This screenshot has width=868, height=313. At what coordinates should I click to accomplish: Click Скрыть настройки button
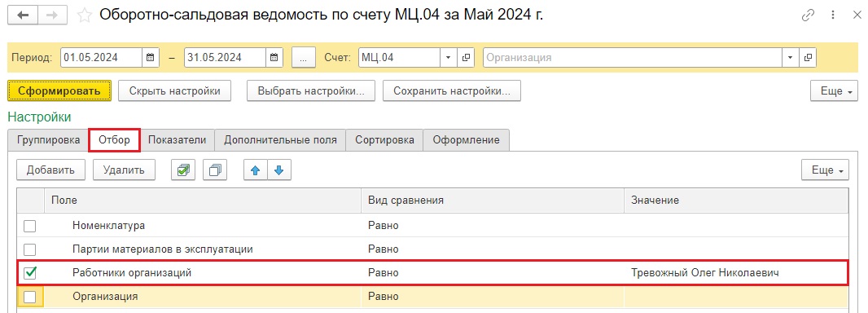pyautogui.click(x=174, y=90)
